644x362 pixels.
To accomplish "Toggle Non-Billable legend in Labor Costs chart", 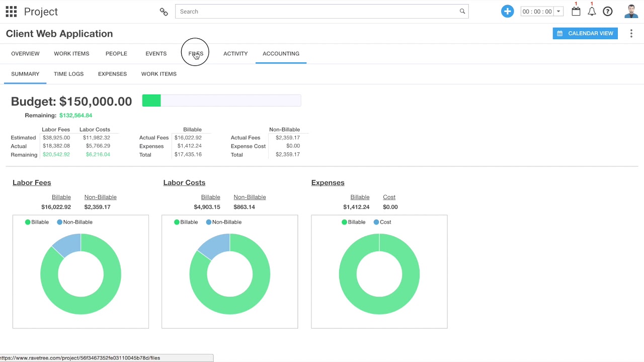I will (x=223, y=222).
